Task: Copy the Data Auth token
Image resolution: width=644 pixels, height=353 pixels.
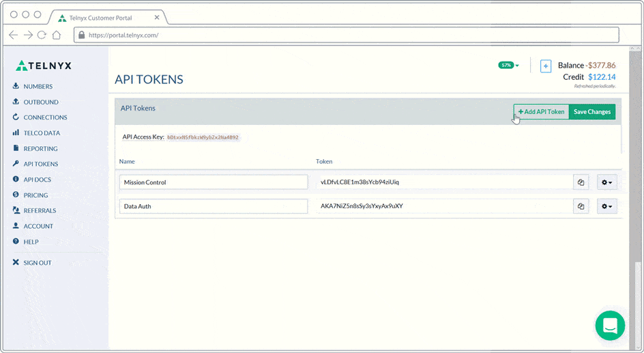Action: (x=581, y=206)
